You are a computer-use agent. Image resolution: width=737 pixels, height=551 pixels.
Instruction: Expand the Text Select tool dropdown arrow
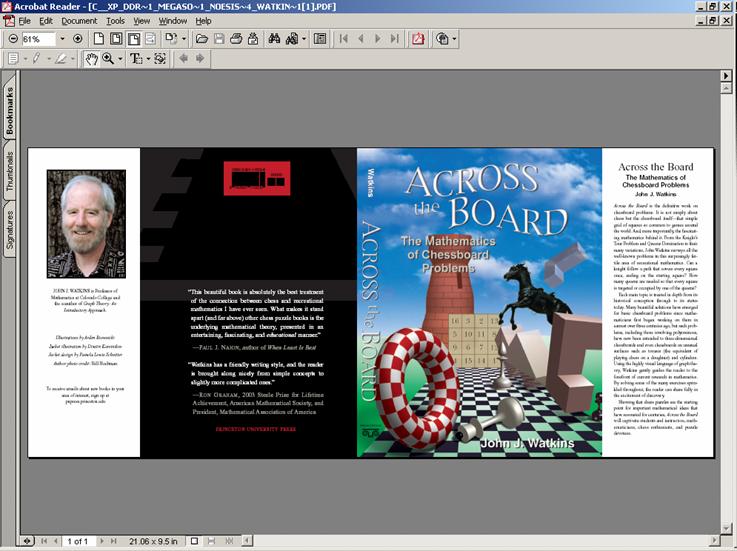coord(149,59)
